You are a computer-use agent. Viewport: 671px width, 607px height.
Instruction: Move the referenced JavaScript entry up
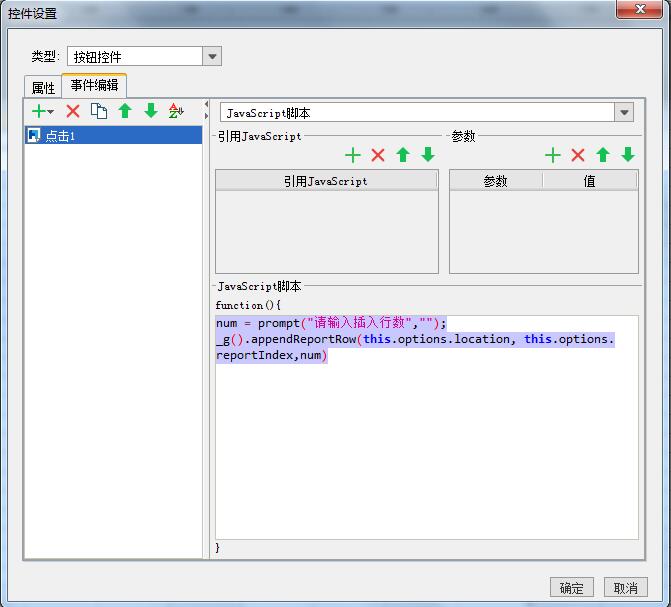click(403, 155)
